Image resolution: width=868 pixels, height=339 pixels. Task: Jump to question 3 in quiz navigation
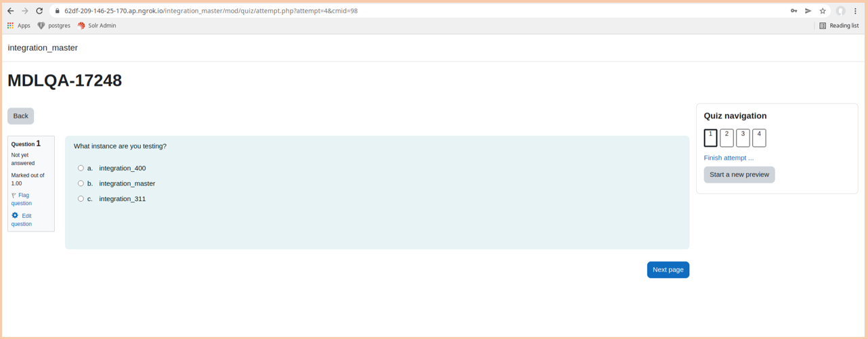coord(743,138)
